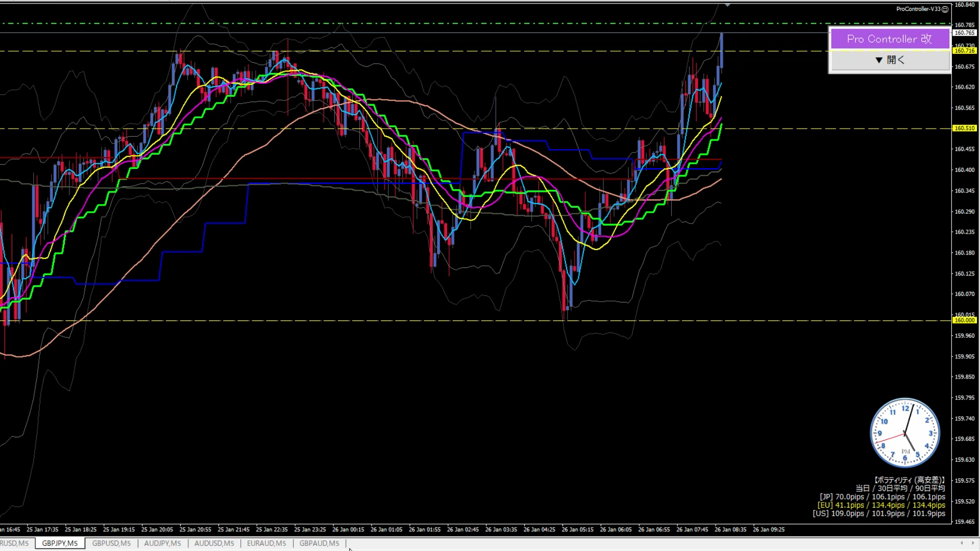Select the yellow 160.000 price level label
The height and width of the screenshot is (551, 980).
tap(965, 320)
